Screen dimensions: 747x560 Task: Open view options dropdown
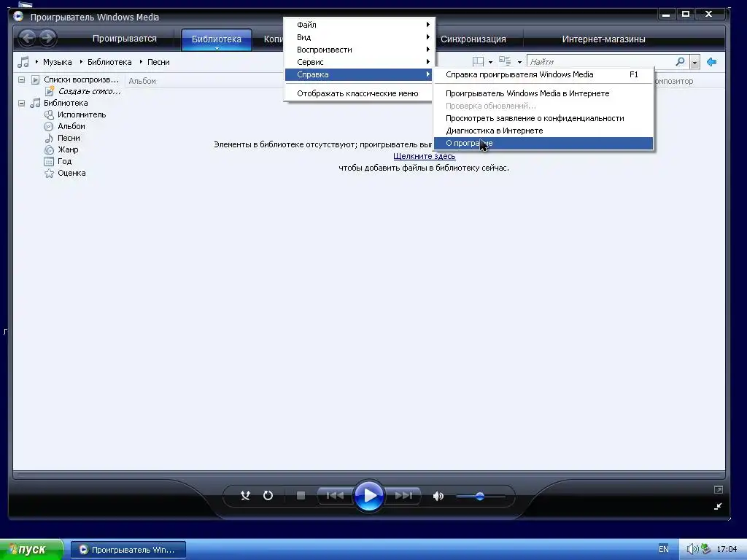coord(519,62)
